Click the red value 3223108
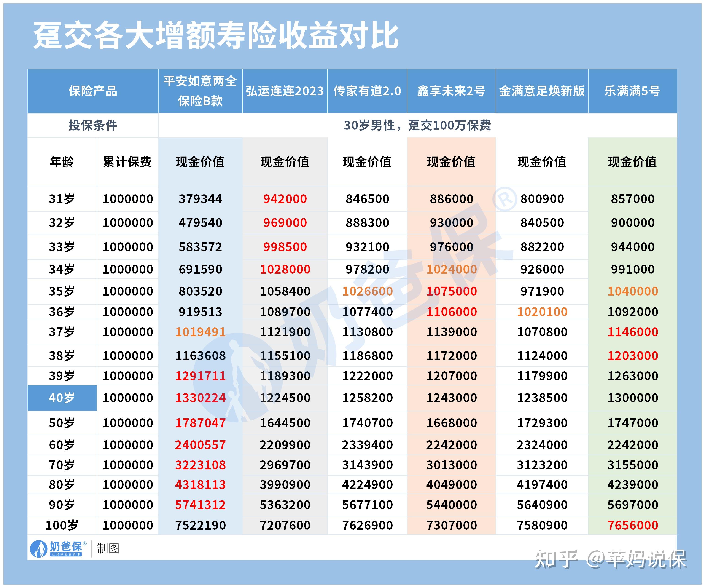 pyautogui.click(x=200, y=465)
